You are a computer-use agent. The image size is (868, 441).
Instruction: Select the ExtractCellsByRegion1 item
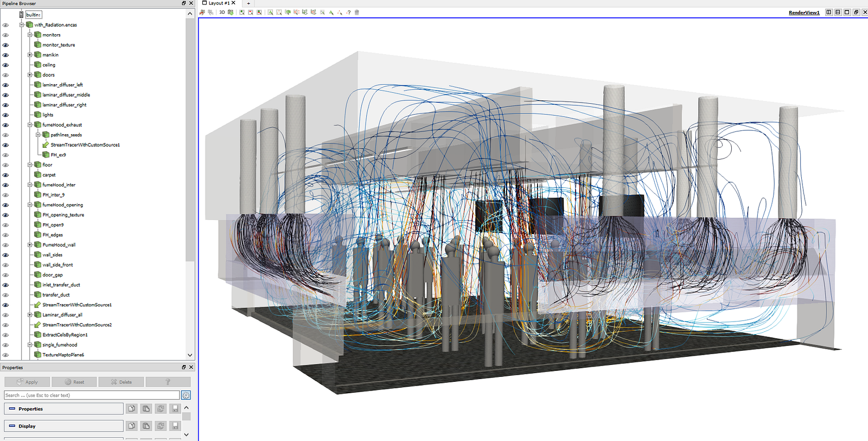click(65, 335)
